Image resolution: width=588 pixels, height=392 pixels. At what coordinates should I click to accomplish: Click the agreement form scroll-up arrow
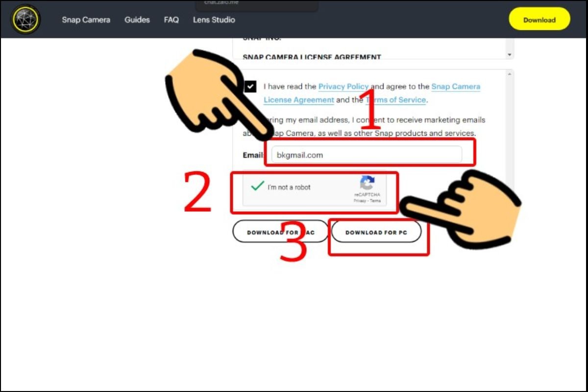tap(510, 73)
